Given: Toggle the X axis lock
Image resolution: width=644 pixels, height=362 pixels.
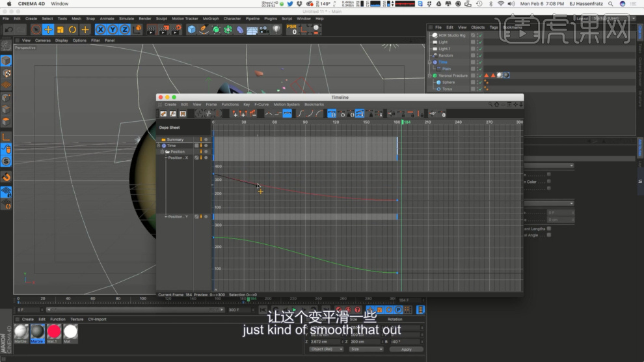Looking at the screenshot, I should click(x=100, y=29).
